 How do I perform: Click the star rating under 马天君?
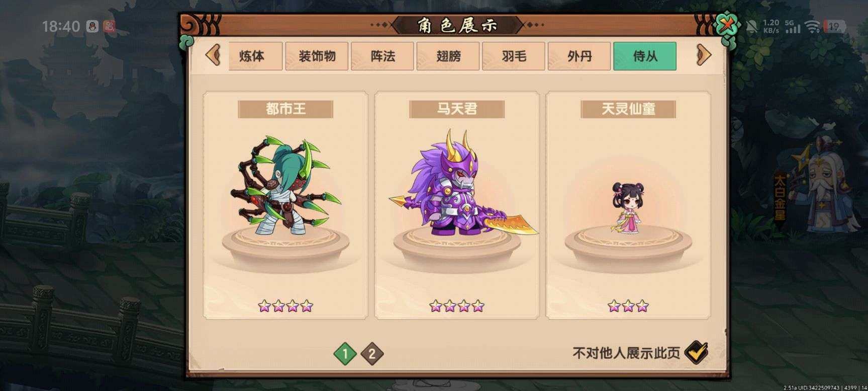(457, 305)
